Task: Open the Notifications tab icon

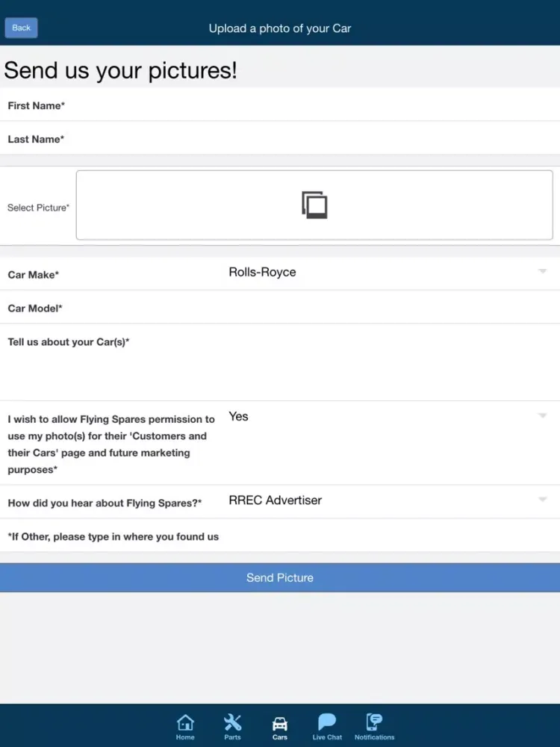Action: pyautogui.click(x=374, y=722)
